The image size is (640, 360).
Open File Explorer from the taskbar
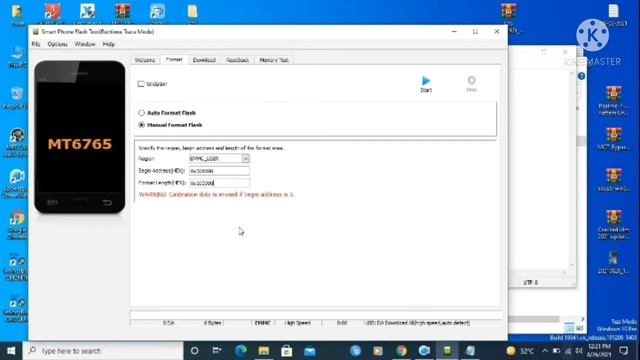(264, 351)
